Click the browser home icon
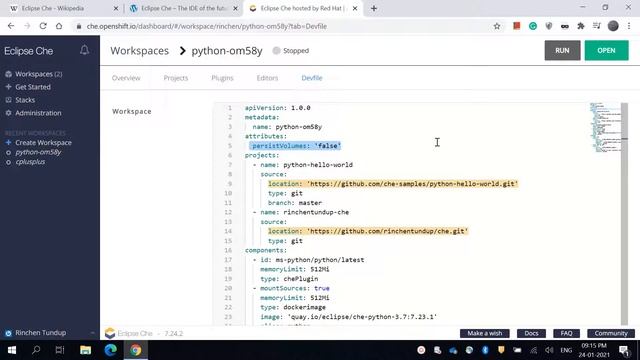The image size is (640, 360). pos(59,26)
